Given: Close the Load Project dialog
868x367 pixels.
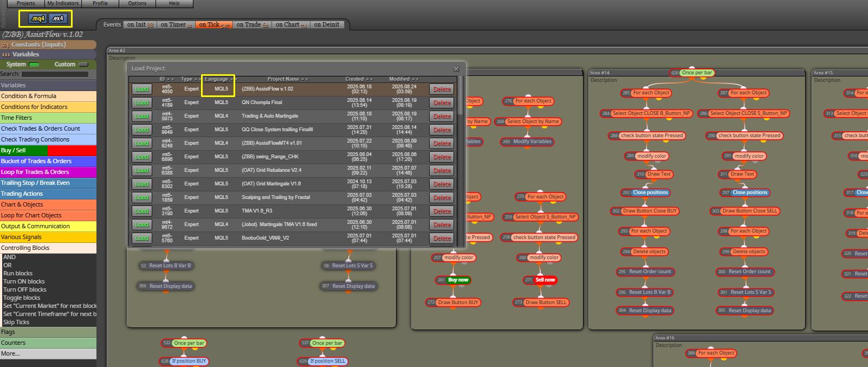Looking at the screenshot, I should tap(456, 69).
